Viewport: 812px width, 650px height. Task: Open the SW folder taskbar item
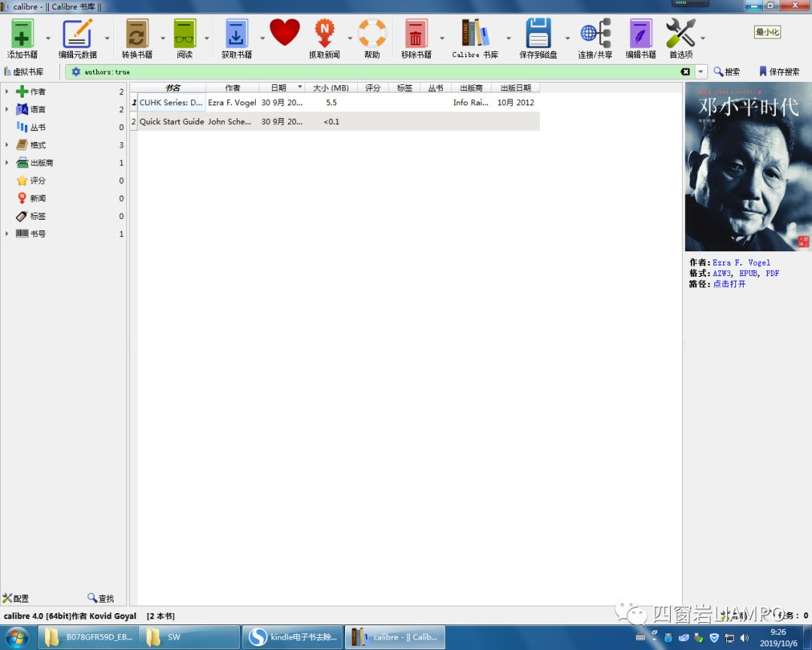pyautogui.click(x=190, y=637)
